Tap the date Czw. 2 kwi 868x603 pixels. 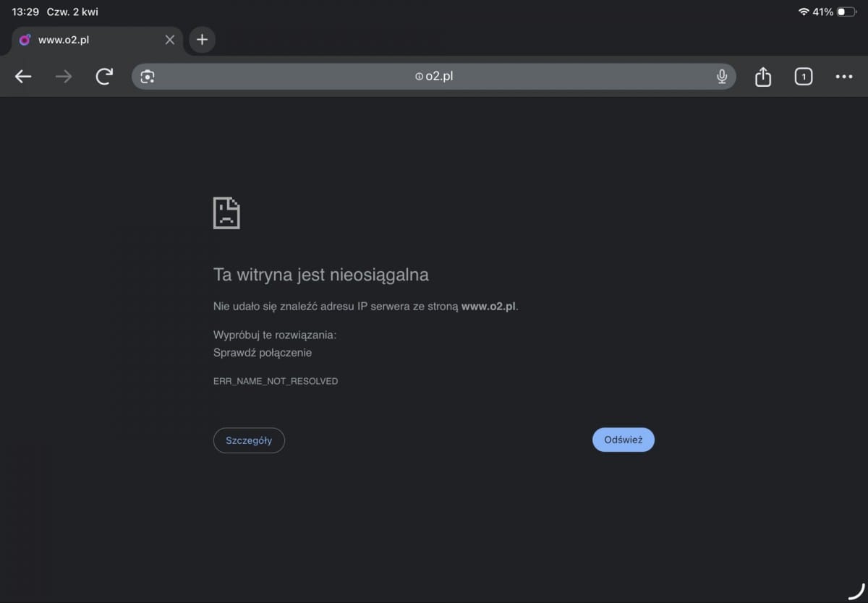72,12
